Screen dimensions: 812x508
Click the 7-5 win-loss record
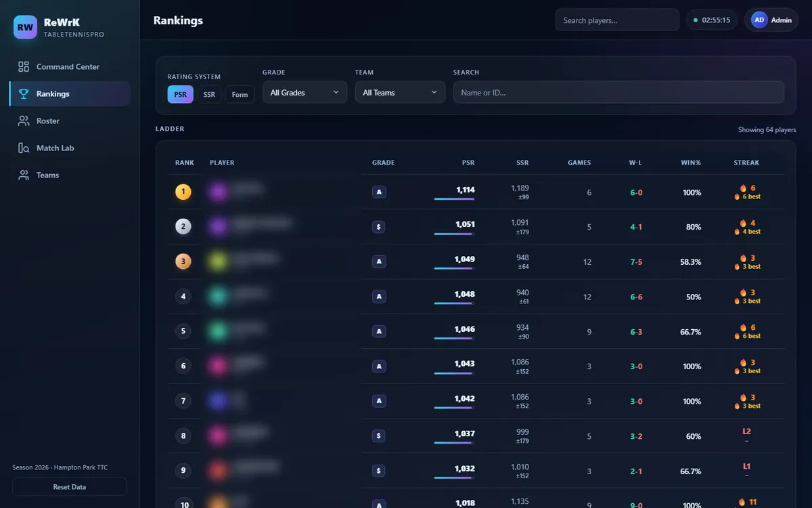point(636,262)
